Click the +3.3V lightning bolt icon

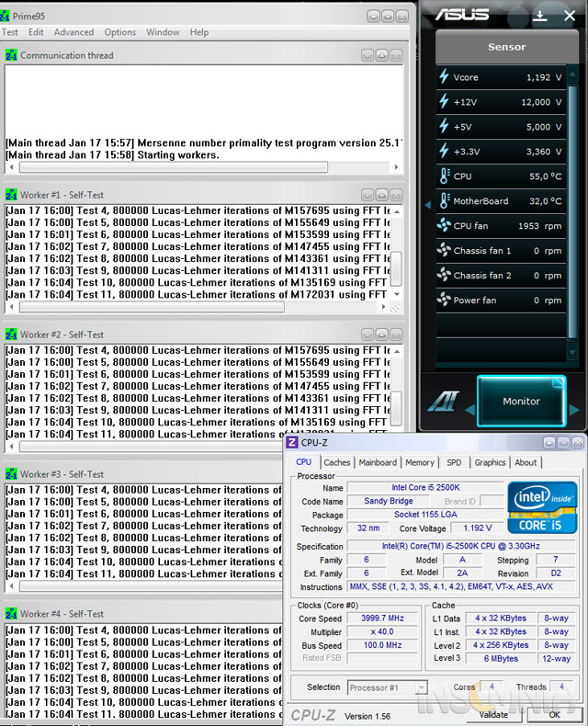(444, 151)
